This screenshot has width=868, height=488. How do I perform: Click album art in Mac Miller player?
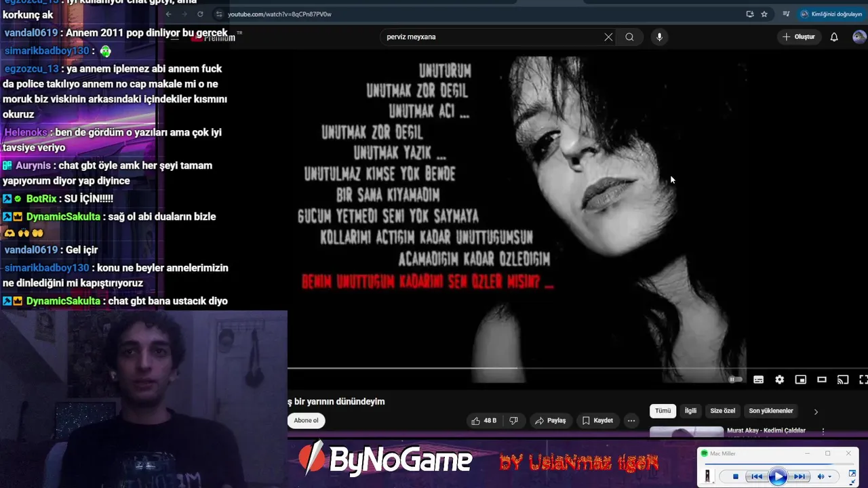point(707,476)
